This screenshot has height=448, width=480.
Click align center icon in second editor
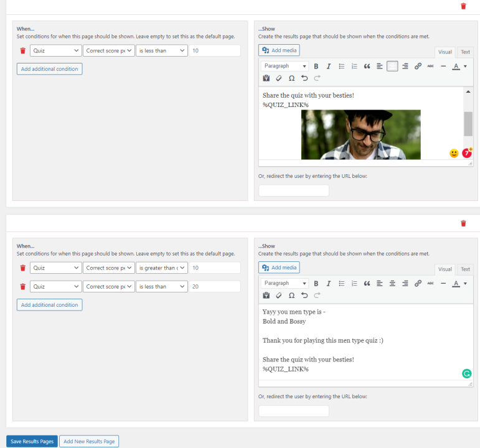click(x=392, y=283)
